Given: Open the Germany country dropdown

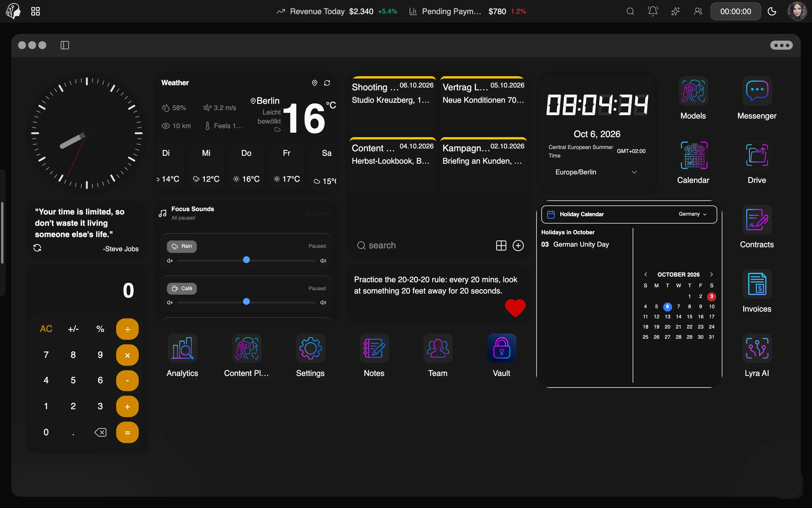Looking at the screenshot, I should pos(692,214).
